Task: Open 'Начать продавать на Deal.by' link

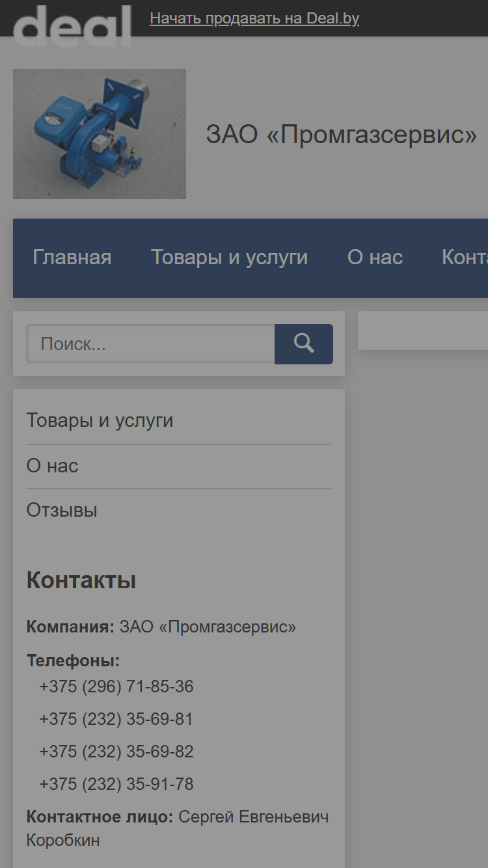Action: (254, 18)
